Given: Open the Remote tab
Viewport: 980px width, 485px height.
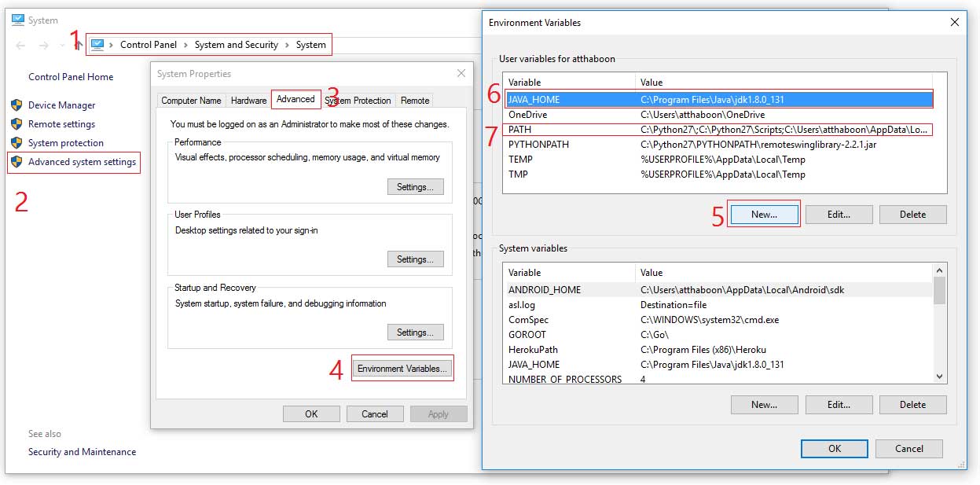Looking at the screenshot, I should tap(415, 101).
